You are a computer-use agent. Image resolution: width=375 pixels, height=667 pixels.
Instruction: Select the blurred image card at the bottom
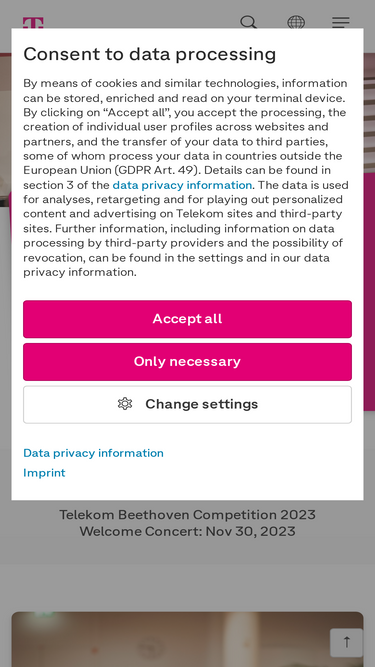click(x=188, y=639)
